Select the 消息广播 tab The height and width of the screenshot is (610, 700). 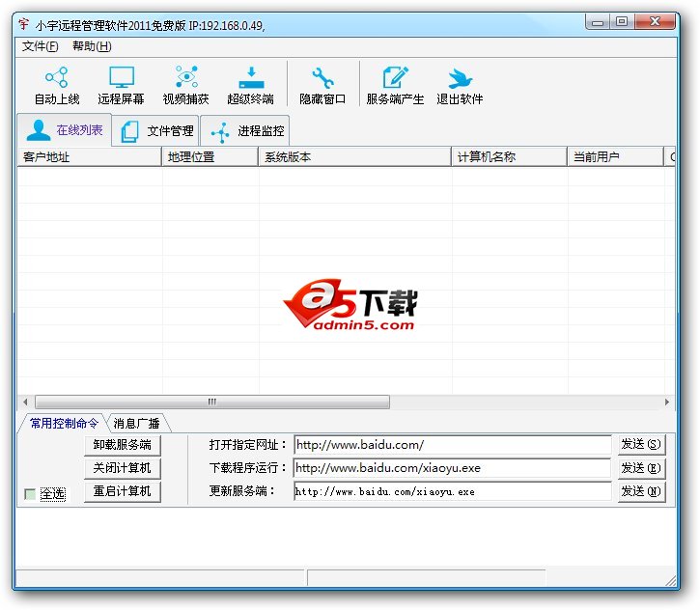[x=136, y=423]
